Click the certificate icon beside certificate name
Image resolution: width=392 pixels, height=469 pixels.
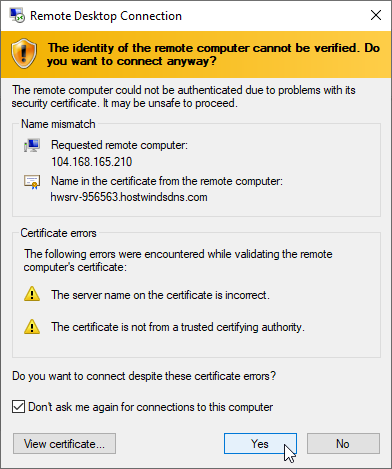tap(32, 182)
